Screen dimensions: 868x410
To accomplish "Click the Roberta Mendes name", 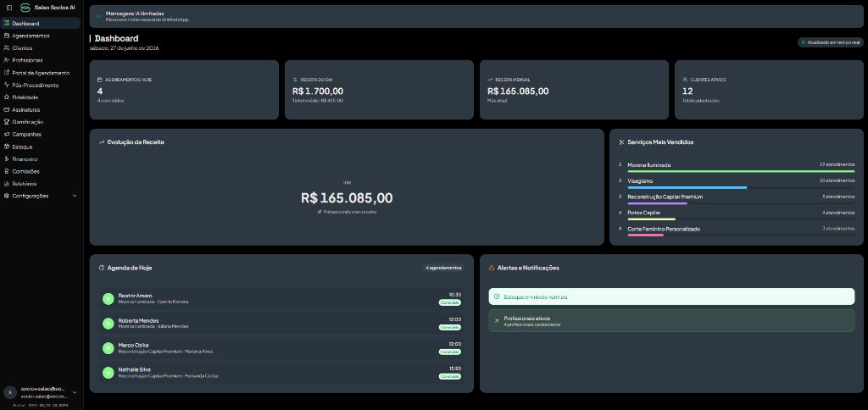I will coord(138,320).
